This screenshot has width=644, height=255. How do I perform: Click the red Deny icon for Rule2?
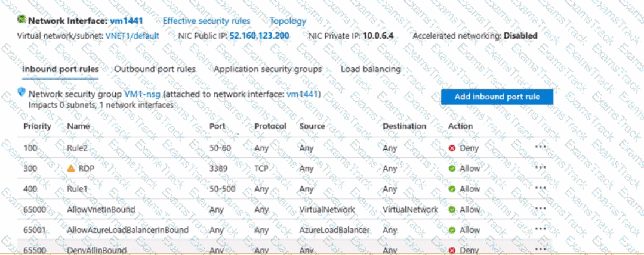click(452, 148)
